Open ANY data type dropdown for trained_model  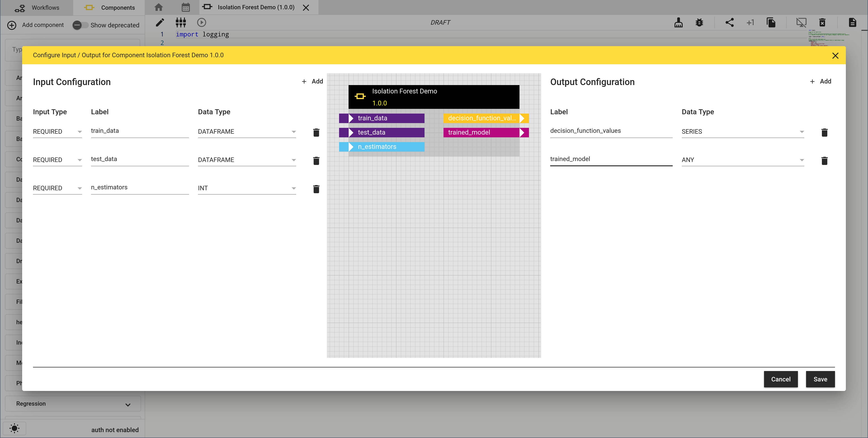[x=743, y=160]
